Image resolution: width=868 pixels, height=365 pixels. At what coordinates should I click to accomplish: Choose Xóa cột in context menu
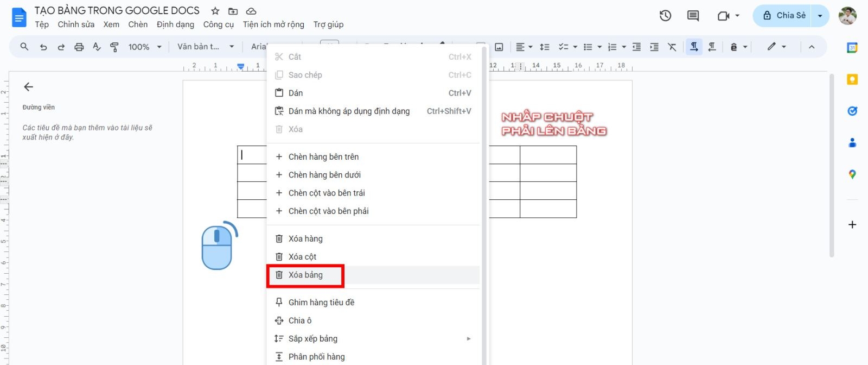(373, 256)
